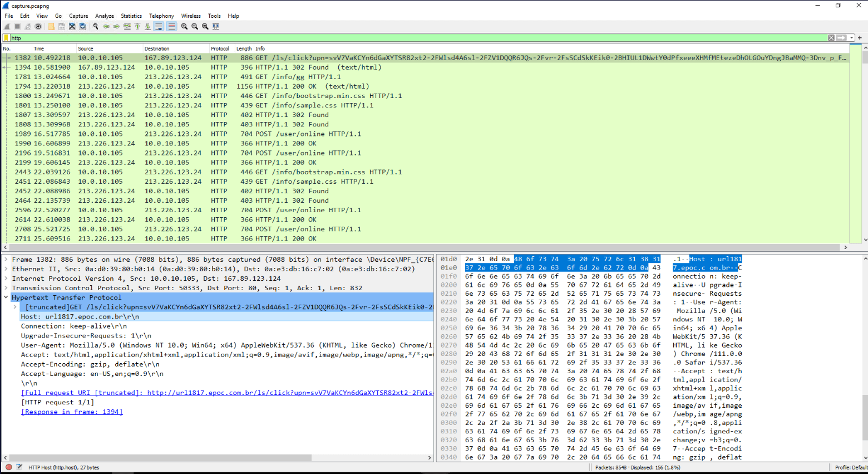Sort by the Source column header

[x=109, y=48]
